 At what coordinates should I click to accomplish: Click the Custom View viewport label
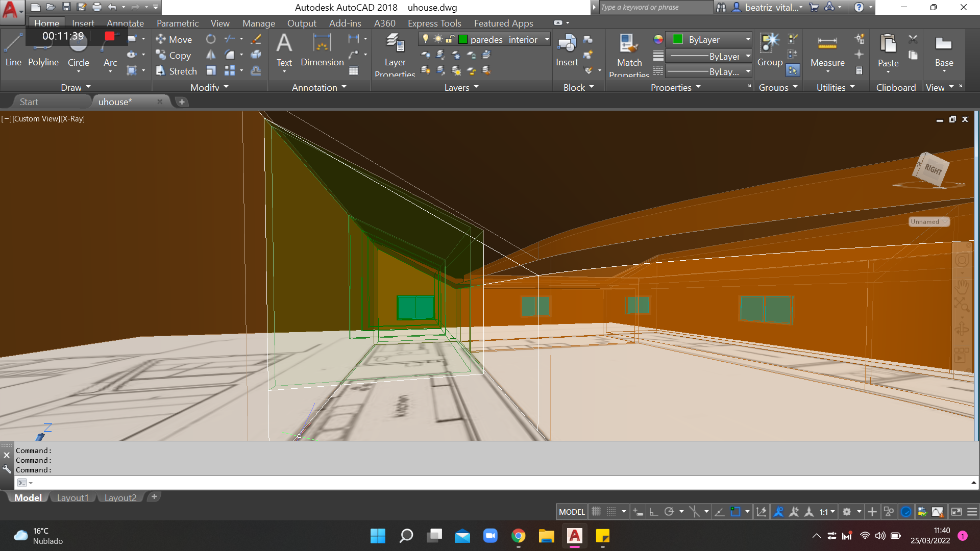pos(36,119)
